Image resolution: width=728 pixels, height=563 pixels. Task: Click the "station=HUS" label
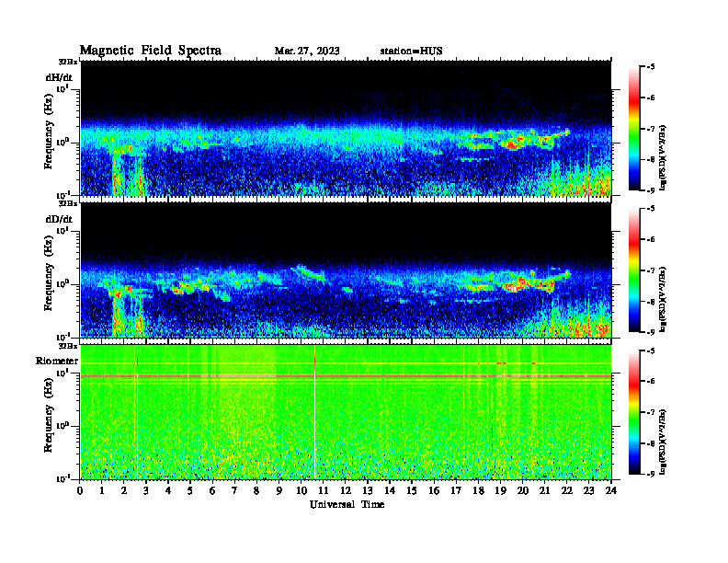click(411, 51)
